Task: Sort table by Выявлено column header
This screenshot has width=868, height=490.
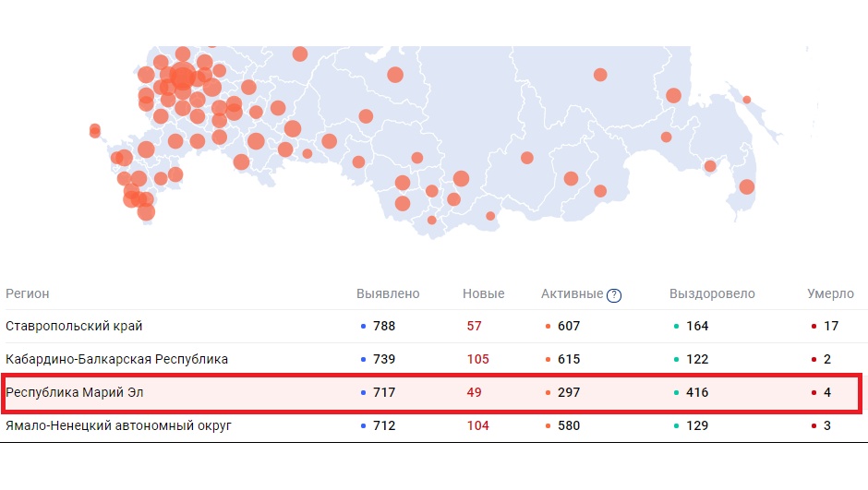Action: [388, 294]
